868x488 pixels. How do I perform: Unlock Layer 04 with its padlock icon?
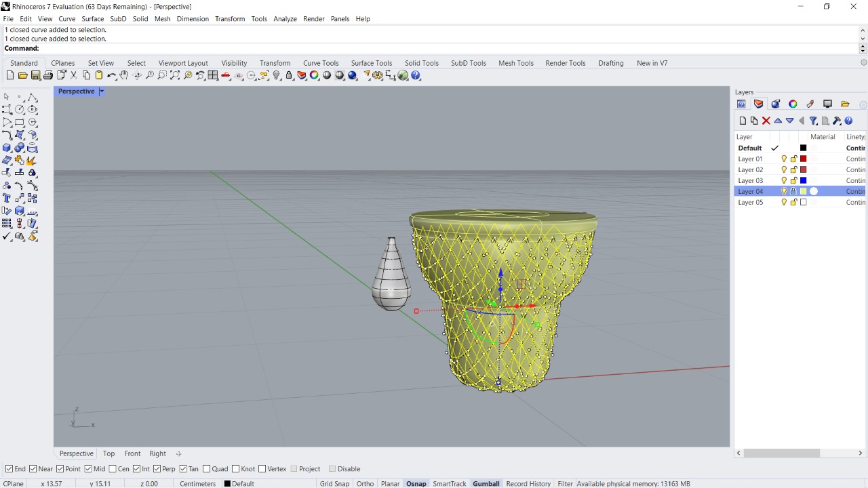[x=793, y=191]
